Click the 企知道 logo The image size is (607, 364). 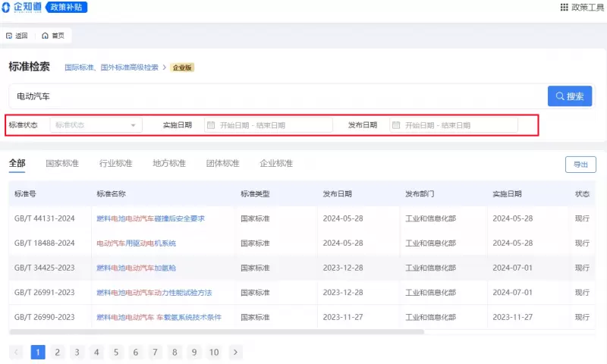pos(23,7)
